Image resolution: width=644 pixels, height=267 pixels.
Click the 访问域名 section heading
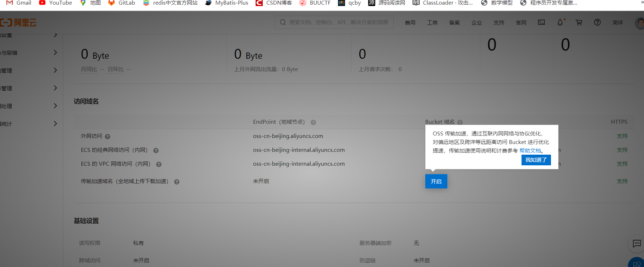click(x=86, y=102)
